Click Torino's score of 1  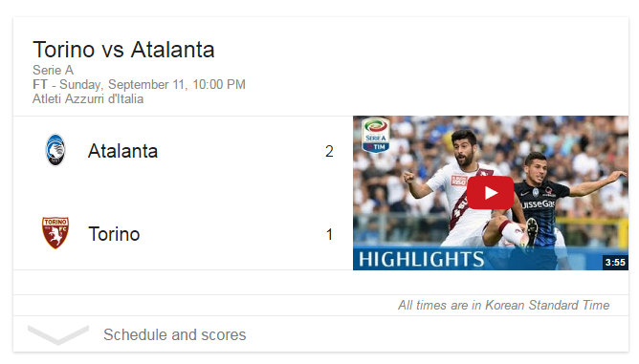pos(329,234)
